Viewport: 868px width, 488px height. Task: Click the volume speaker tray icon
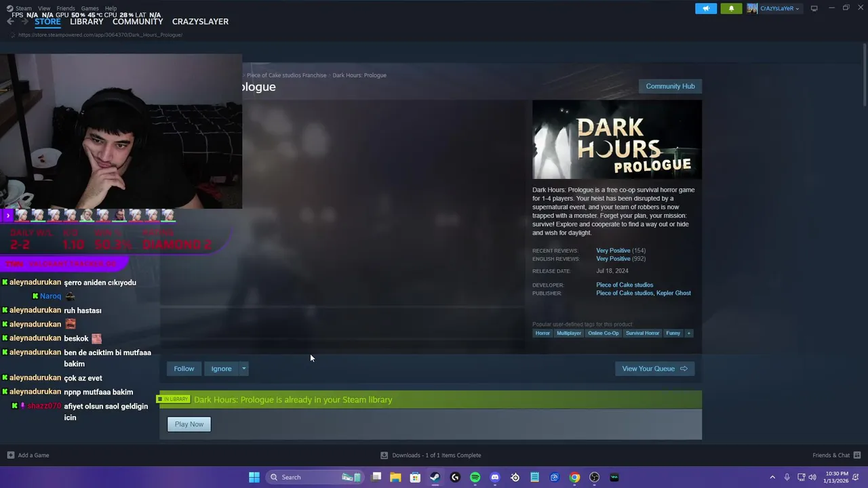(x=812, y=477)
